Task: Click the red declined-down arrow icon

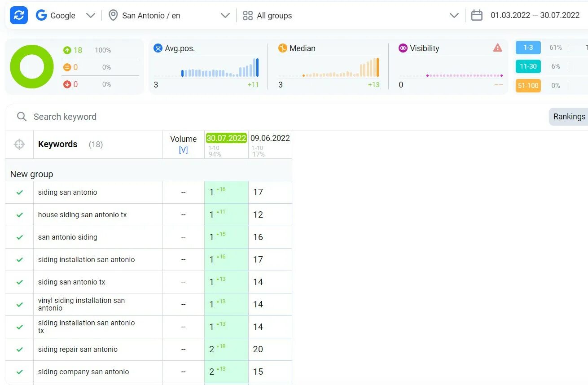Action: [x=67, y=84]
